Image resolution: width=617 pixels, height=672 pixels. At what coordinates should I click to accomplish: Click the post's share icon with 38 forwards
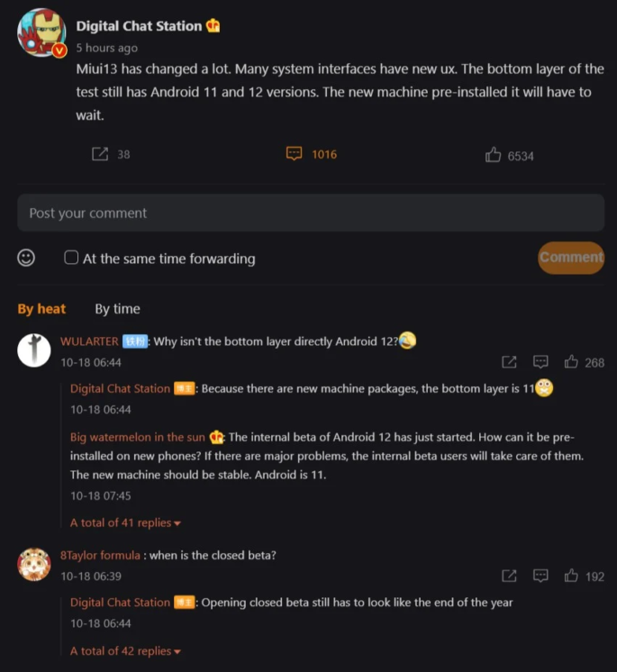point(100,154)
